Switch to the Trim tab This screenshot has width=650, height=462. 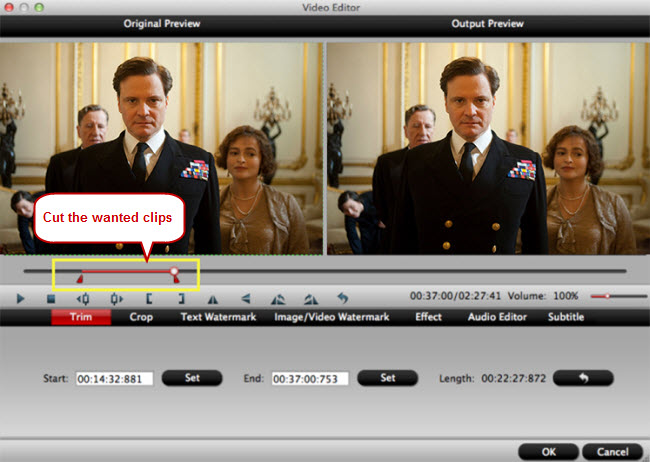pos(81,317)
